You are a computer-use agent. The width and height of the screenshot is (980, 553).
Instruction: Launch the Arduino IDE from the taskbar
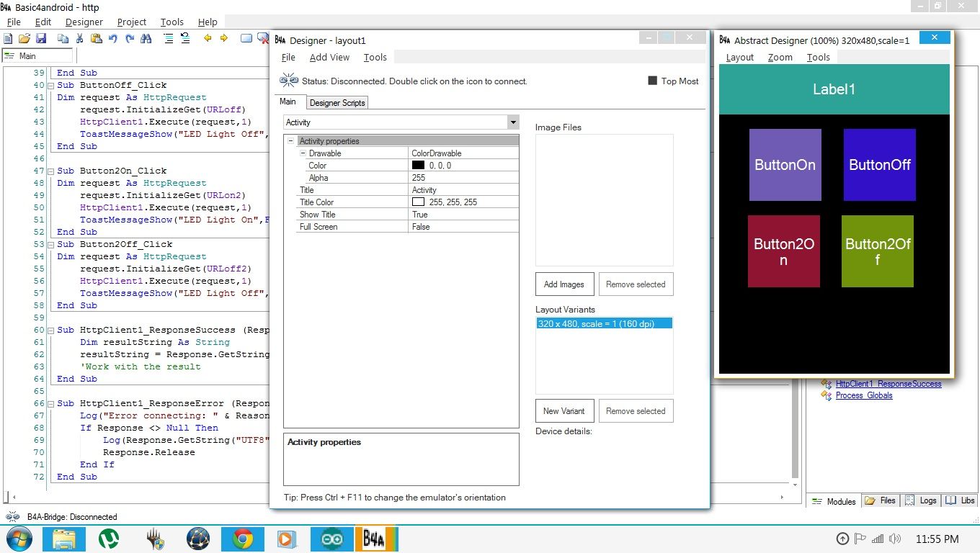point(331,537)
